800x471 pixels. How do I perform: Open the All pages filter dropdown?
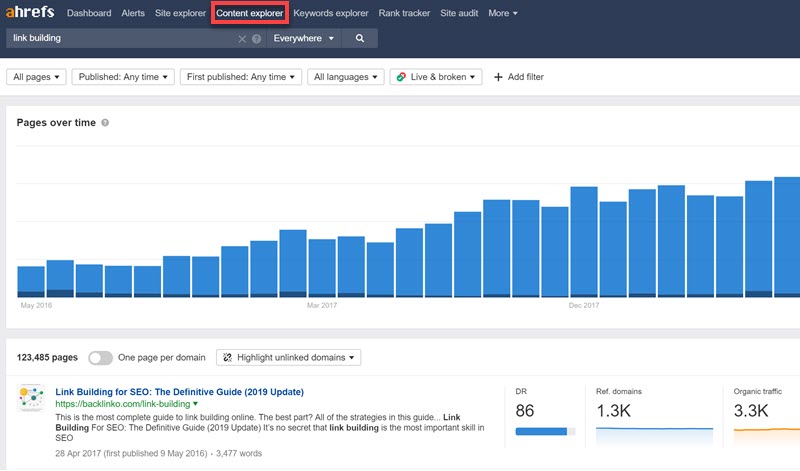pos(36,77)
